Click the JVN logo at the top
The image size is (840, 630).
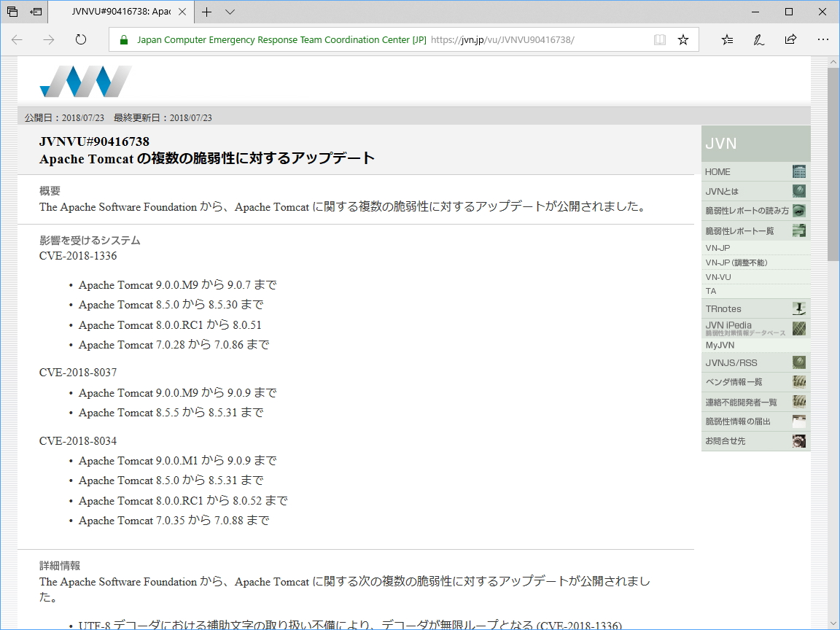tap(85, 82)
